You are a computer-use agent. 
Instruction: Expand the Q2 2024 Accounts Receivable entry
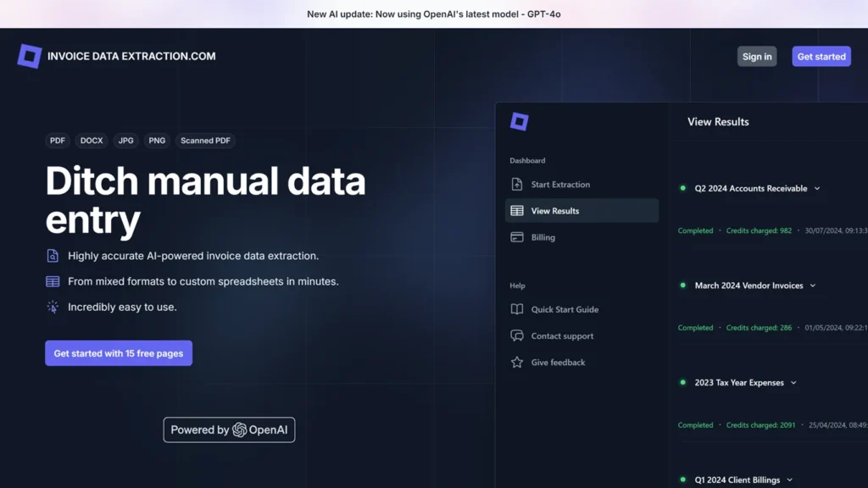(x=816, y=188)
